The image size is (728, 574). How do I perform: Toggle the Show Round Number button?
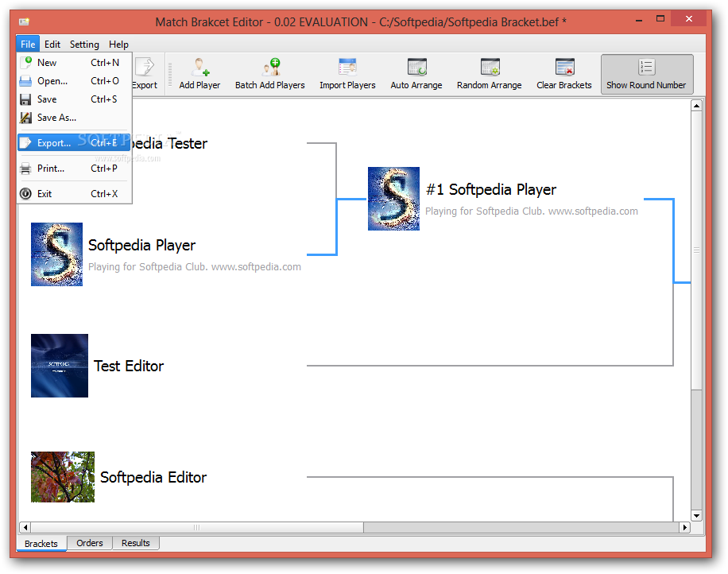pyautogui.click(x=647, y=74)
